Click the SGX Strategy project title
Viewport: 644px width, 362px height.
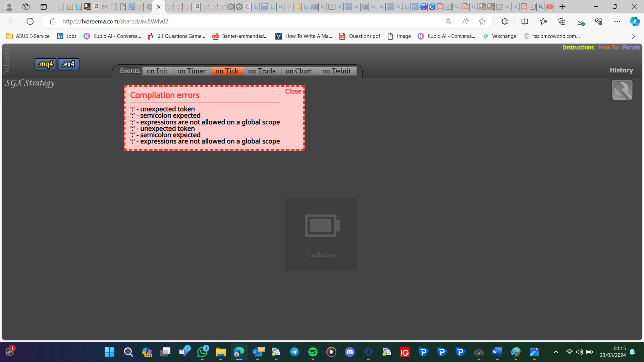pyautogui.click(x=30, y=83)
